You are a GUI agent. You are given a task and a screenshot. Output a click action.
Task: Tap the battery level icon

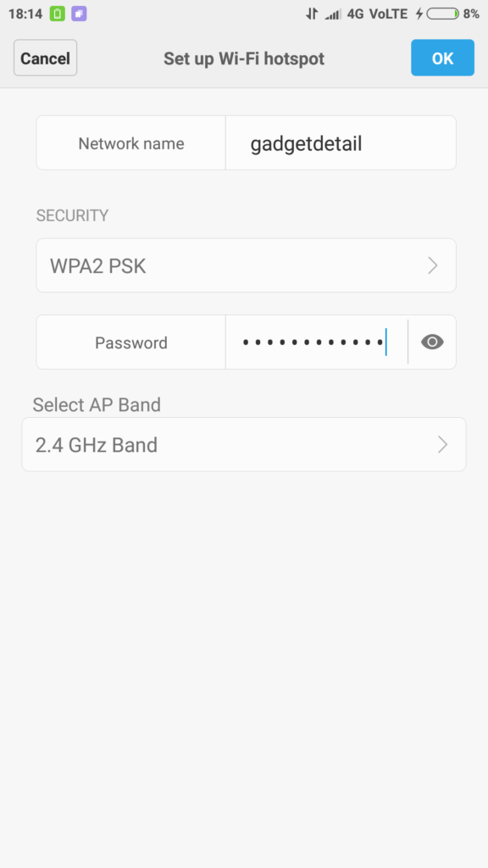pyautogui.click(x=442, y=14)
